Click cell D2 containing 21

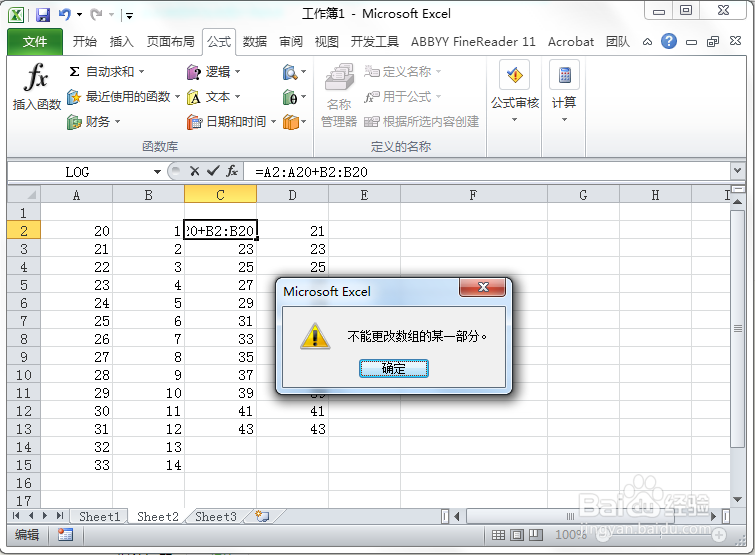tap(292, 231)
